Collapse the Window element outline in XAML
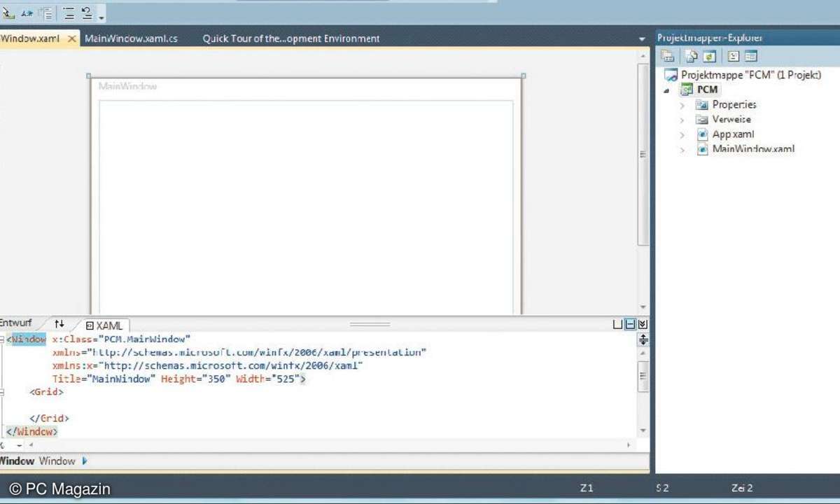The width and height of the screenshot is (840, 504). tap(2, 339)
